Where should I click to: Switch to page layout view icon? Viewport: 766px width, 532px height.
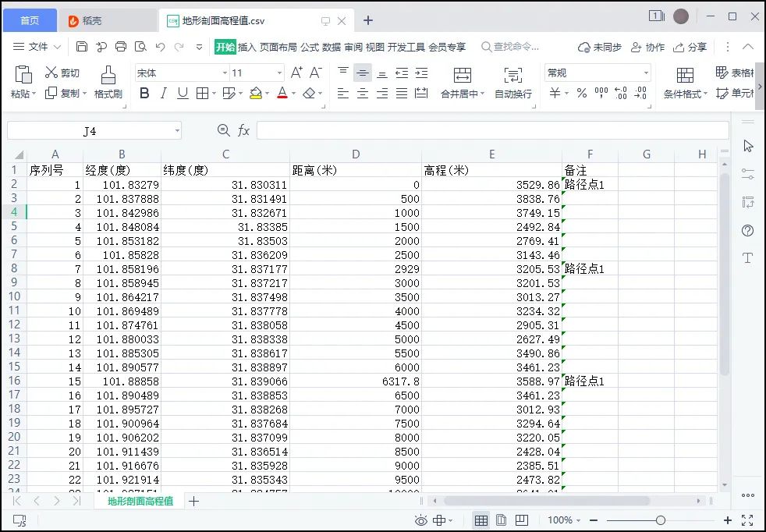click(501, 520)
